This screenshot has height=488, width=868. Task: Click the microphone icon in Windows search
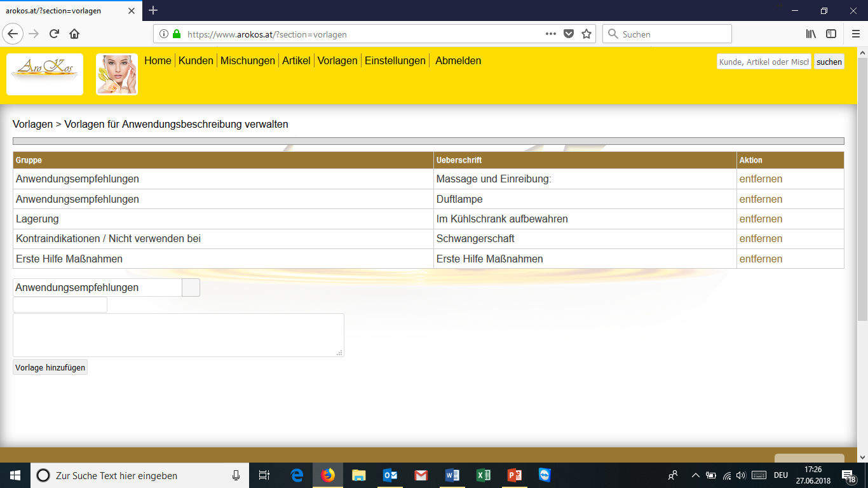(236, 475)
